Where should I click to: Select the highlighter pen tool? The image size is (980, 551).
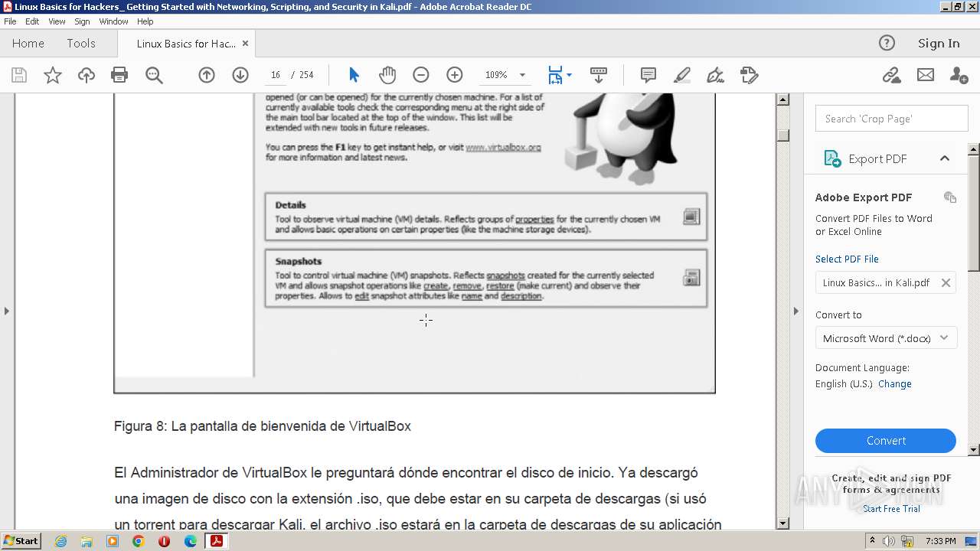click(x=682, y=75)
